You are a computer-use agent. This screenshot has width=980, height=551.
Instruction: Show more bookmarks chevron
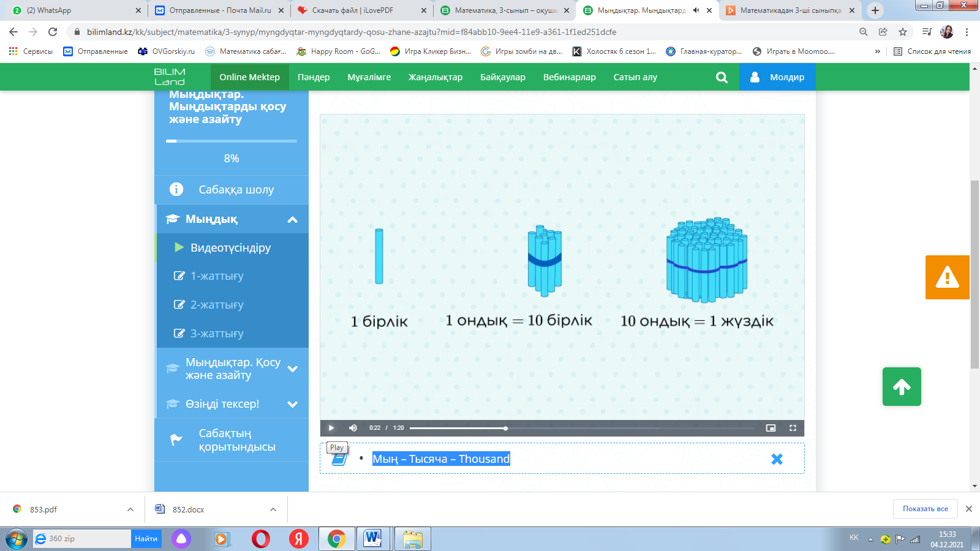(878, 51)
